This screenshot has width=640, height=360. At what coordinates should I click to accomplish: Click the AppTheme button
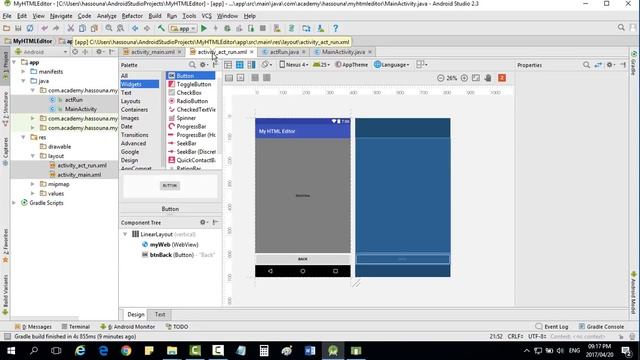pos(351,64)
